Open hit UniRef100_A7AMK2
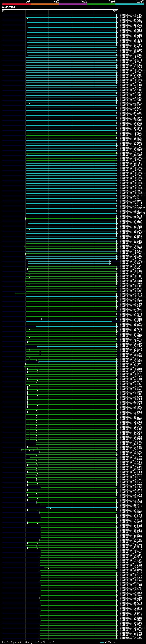This screenshot has height=644, width=146. coord(131,228)
